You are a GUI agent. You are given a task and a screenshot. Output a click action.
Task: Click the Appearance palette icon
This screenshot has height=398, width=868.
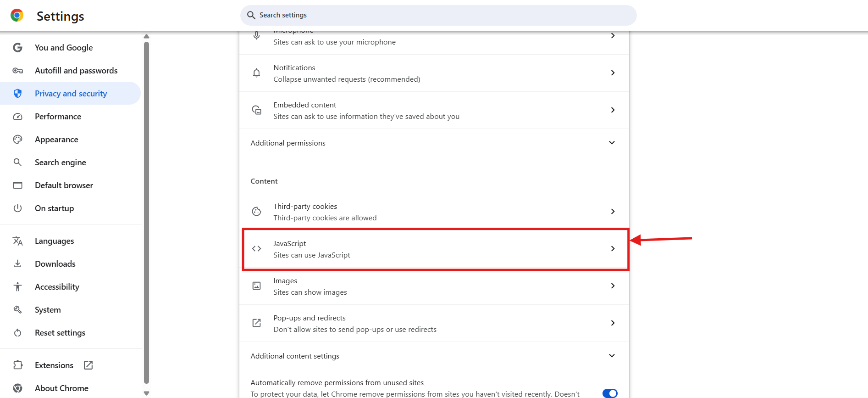(x=17, y=139)
